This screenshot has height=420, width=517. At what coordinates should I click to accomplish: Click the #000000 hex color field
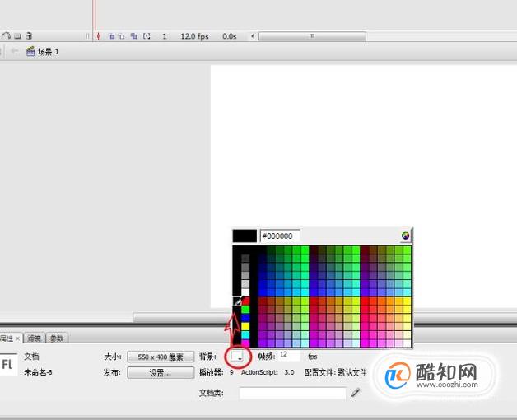[280, 236]
